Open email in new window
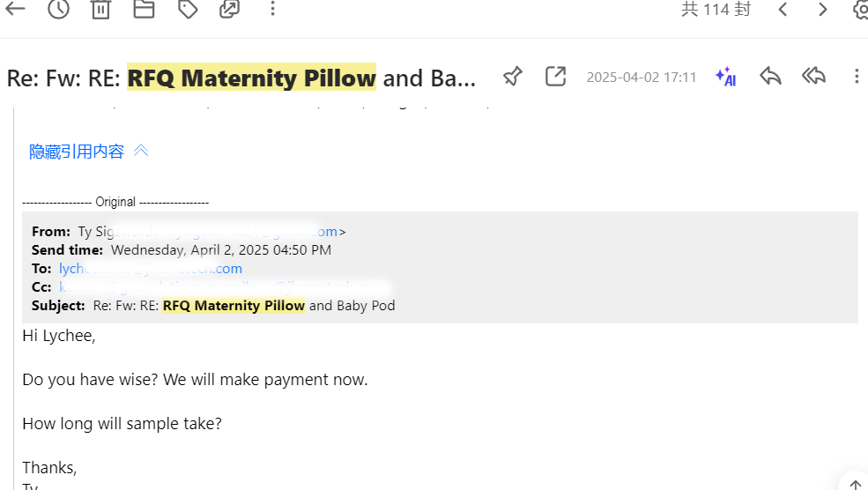The height and width of the screenshot is (490, 868). point(555,77)
